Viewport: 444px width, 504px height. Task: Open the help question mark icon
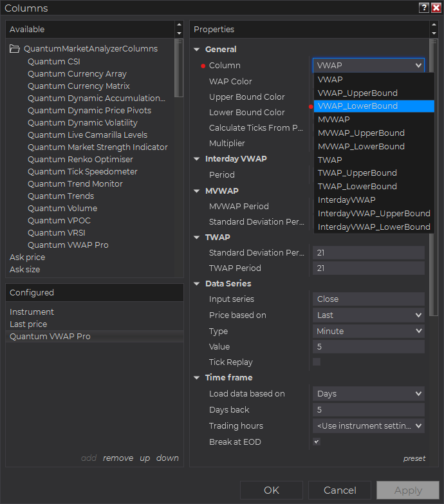(x=424, y=8)
